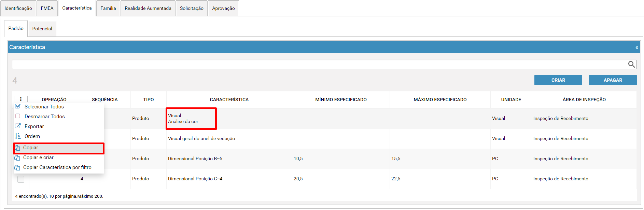This screenshot has width=644, height=210.
Task: Click the minimum value 10,5
Action: 298,159
